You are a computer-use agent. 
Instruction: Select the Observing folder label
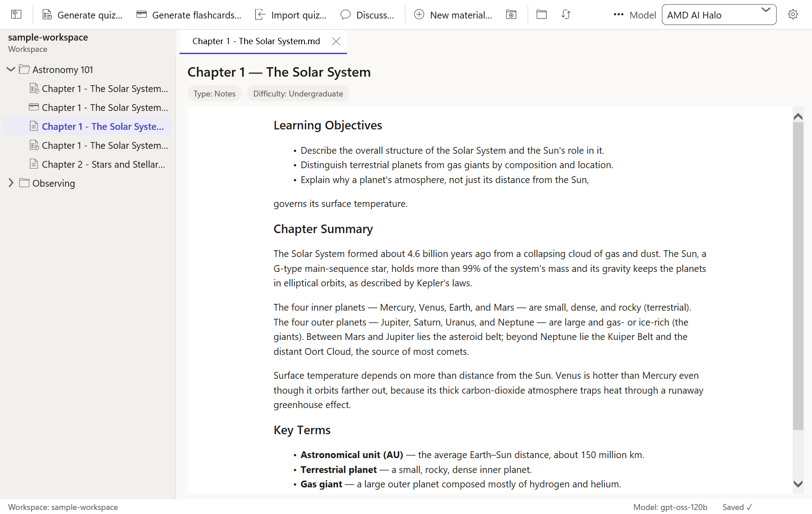[54, 184]
